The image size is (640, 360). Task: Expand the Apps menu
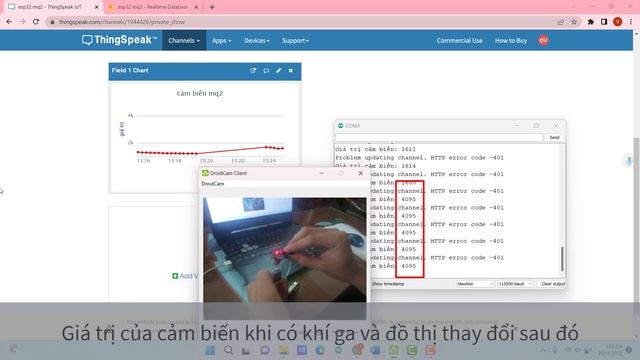[222, 40]
